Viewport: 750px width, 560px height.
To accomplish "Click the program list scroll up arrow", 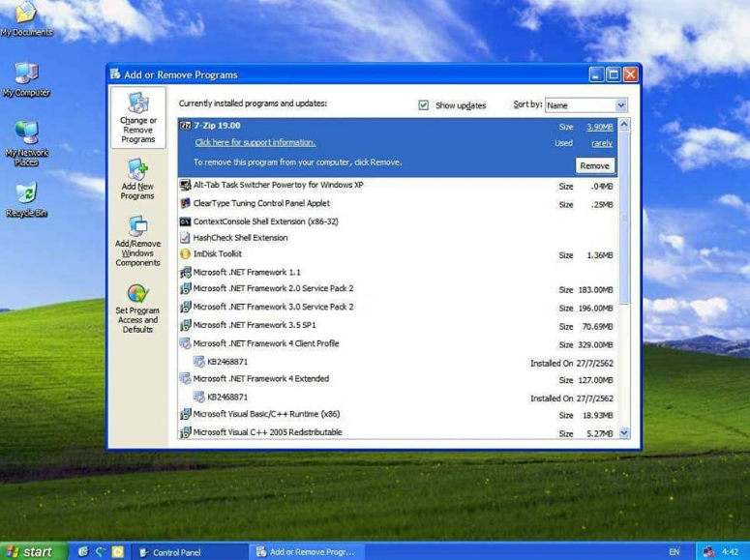I will coord(624,125).
